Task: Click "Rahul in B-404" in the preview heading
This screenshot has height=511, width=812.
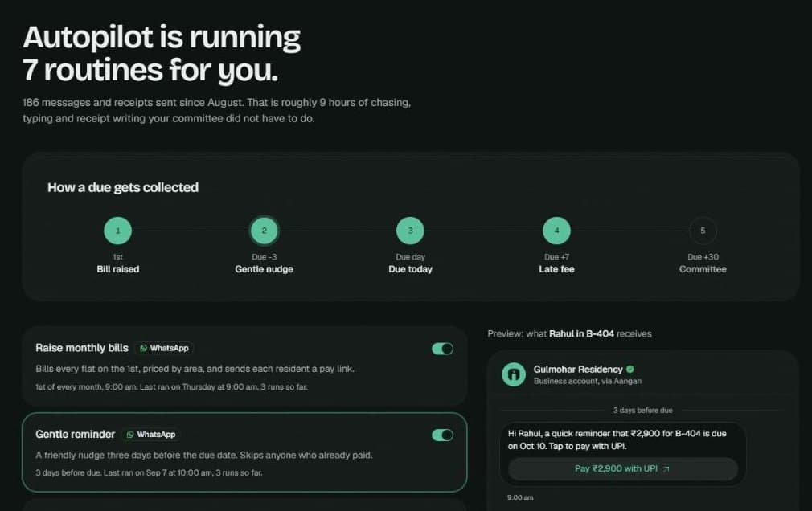Action: click(581, 334)
